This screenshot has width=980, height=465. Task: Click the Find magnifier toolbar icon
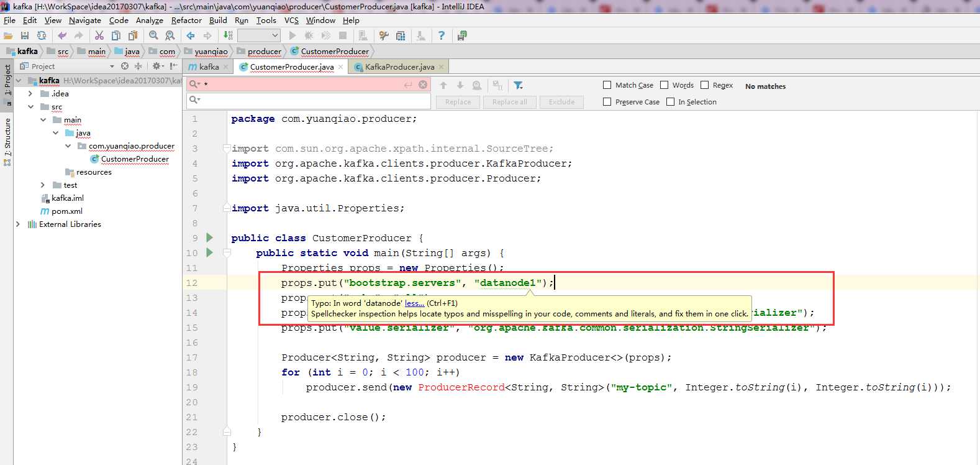[153, 36]
